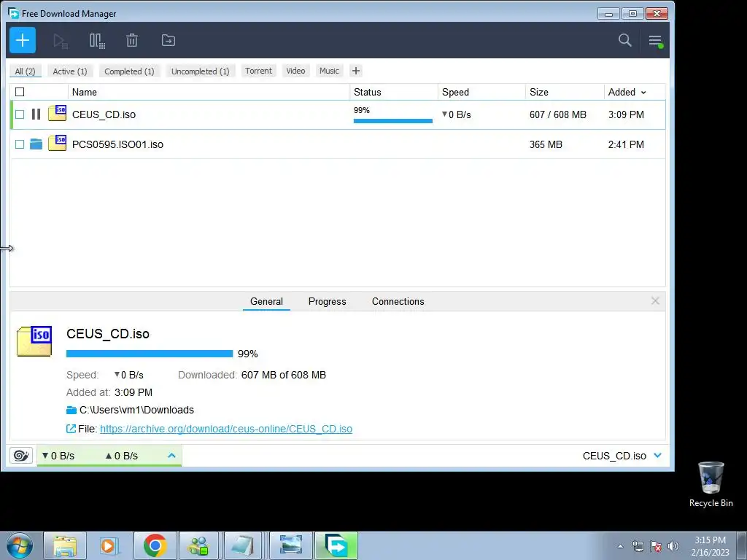Collapse bottom panel via CEUS_CD.iso chevron

coord(658,455)
